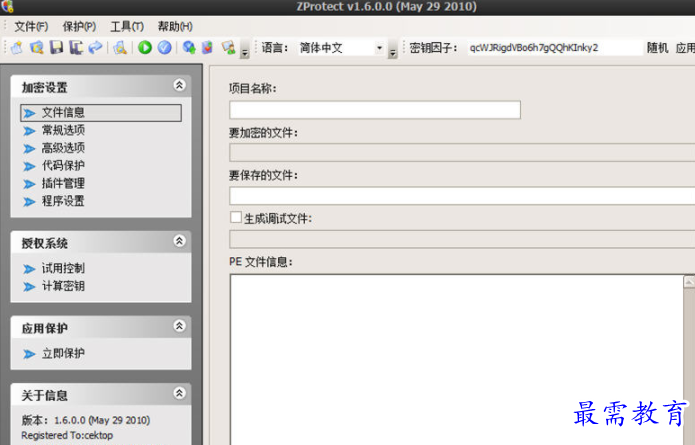Click the magnifier search file icon
The width and height of the screenshot is (695, 445).
pos(120,47)
